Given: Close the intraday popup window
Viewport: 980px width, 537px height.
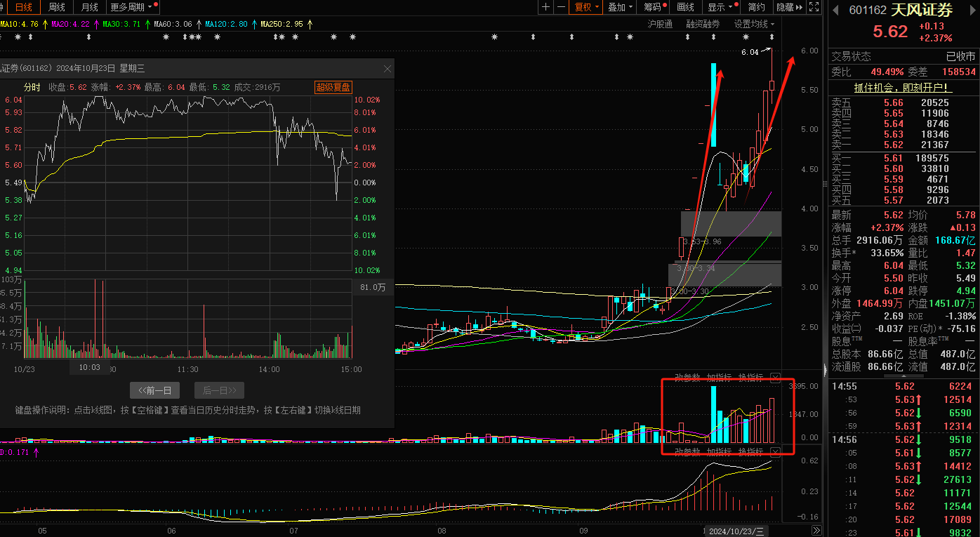Looking at the screenshot, I should tap(387, 69).
